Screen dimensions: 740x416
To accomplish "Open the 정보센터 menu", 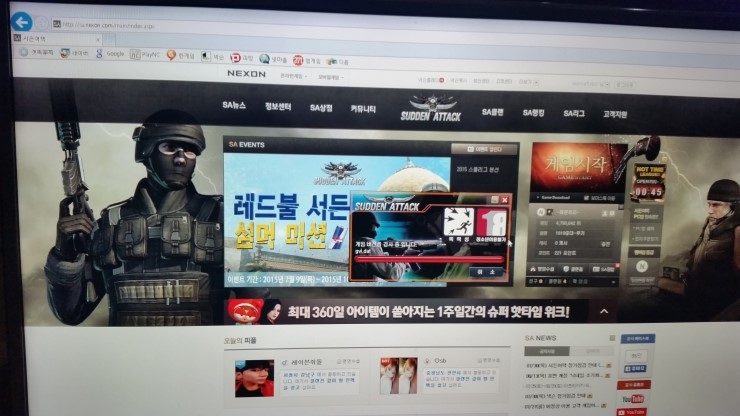I will point(278,106).
